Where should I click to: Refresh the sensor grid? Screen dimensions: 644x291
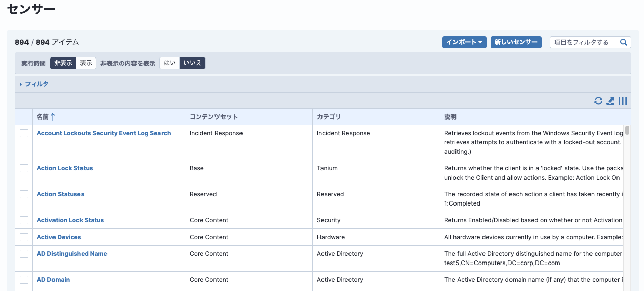[598, 101]
